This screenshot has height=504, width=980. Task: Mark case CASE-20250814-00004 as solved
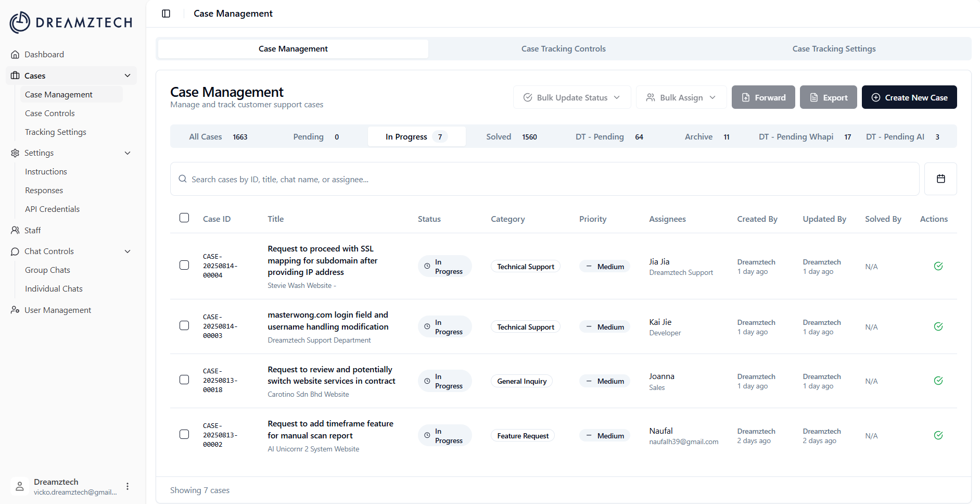point(938,267)
